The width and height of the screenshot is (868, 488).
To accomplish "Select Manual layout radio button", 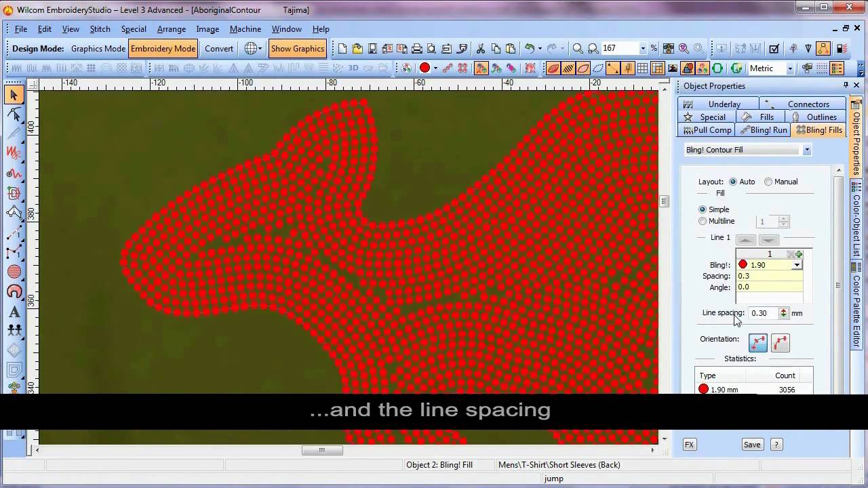I will point(768,182).
